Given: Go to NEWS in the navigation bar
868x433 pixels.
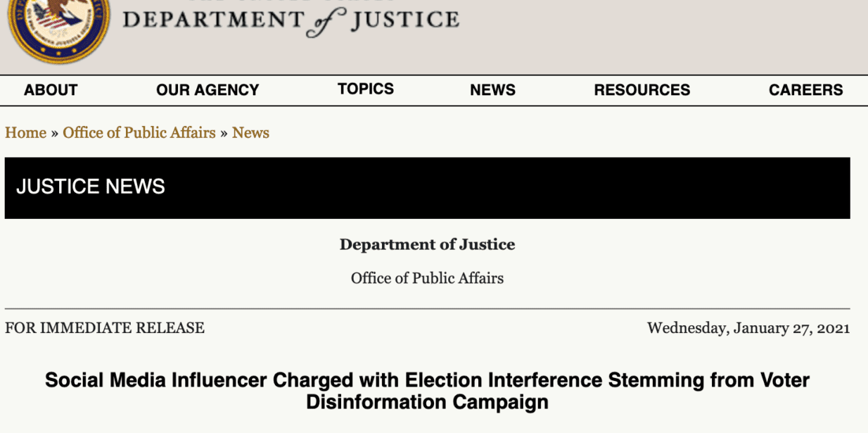Looking at the screenshot, I should click(x=492, y=90).
